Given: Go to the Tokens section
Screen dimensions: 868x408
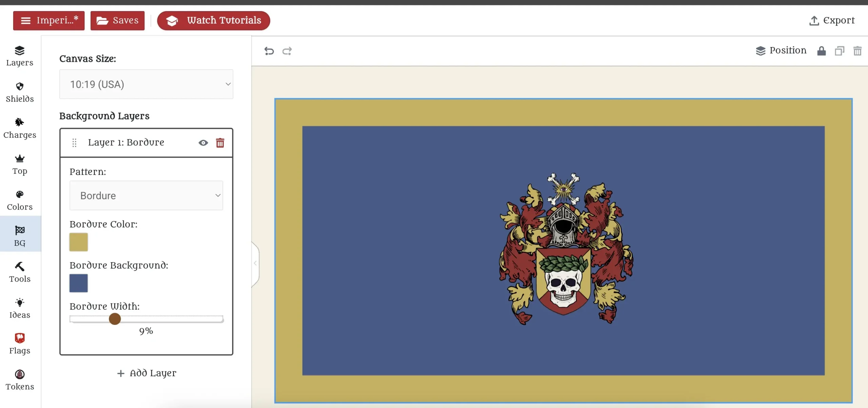Looking at the screenshot, I should 20,380.
